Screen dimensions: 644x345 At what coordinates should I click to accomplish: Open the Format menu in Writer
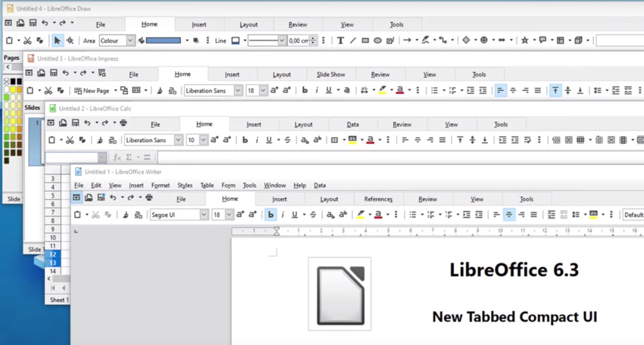coord(160,185)
